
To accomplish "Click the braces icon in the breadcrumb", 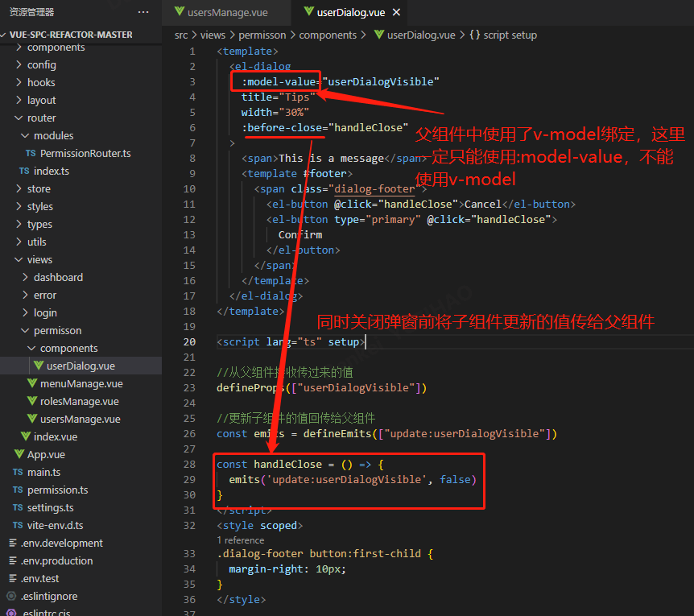I will pyautogui.click(x=474, y=35).
